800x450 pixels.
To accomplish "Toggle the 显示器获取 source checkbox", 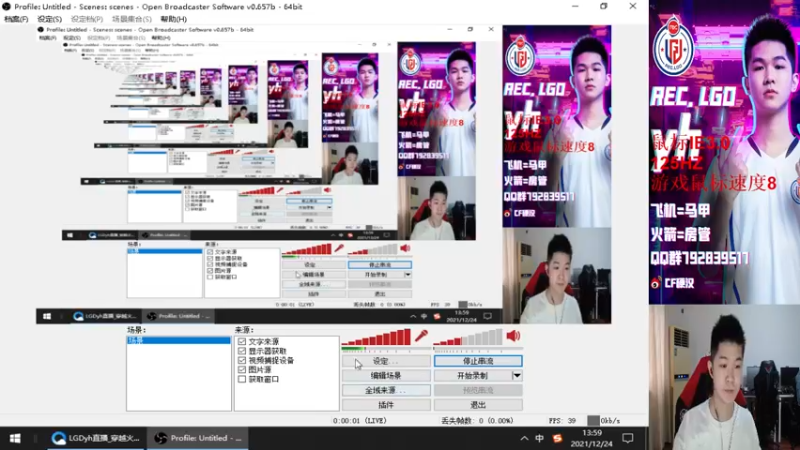I will [x=242, y=351].
